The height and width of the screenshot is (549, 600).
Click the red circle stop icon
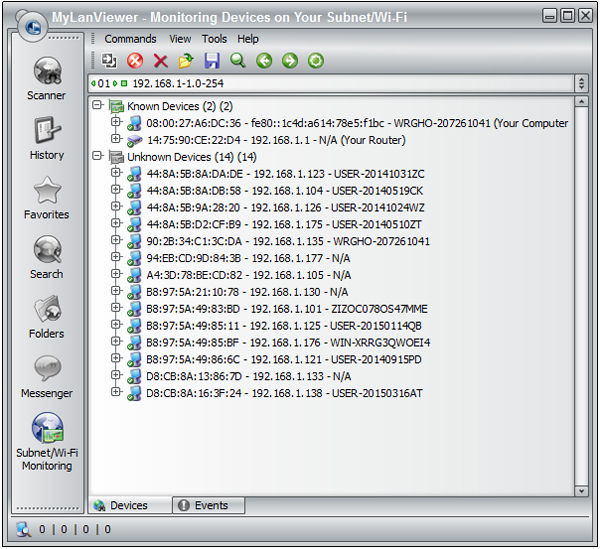[x=135, y=61]
